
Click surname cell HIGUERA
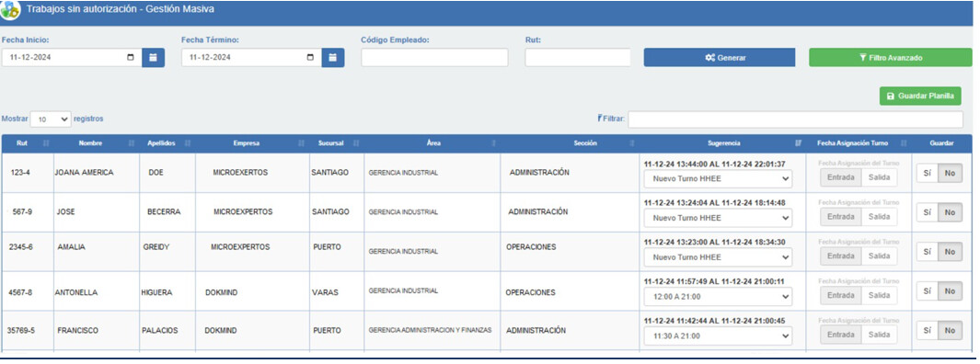pyautogui.click(x=156, y=292)
